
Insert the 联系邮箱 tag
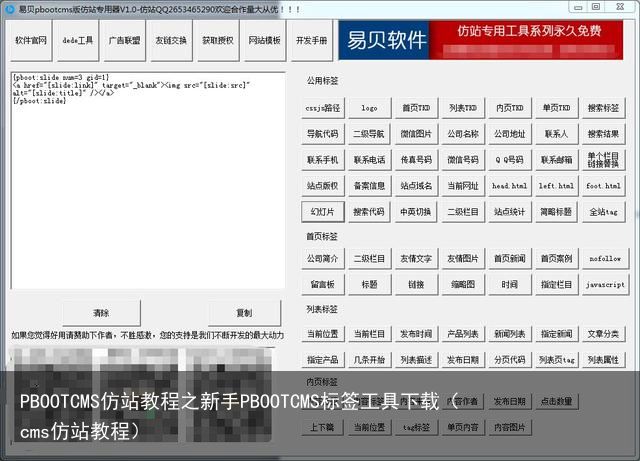556,160
